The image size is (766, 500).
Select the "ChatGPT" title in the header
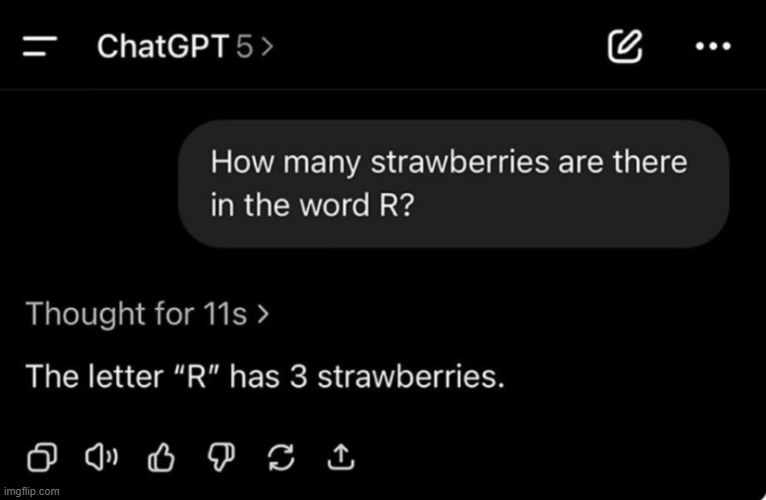click(x=162, y=47)
